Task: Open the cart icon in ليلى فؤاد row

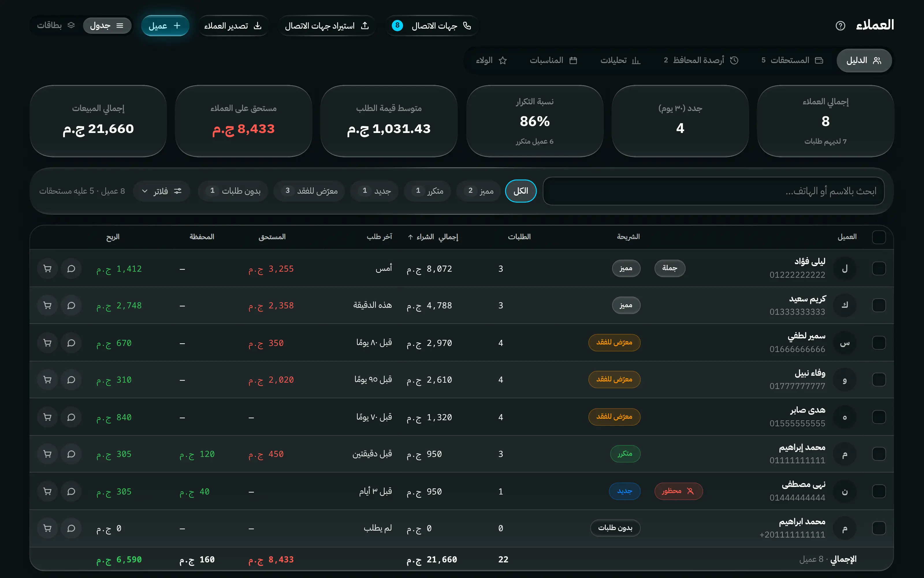Action: click(47, 269)
